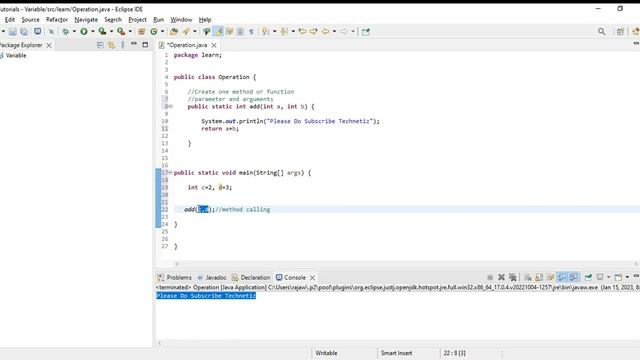Toggle Link with Editor in Package Explorer
The height and width of the screenshot is (360, 640).
tap(111, 45)
